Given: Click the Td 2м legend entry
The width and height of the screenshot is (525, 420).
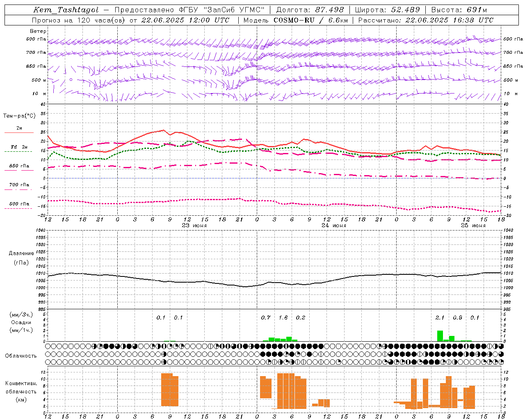Looking at the screenshot, I should click(x=19, y=147).
